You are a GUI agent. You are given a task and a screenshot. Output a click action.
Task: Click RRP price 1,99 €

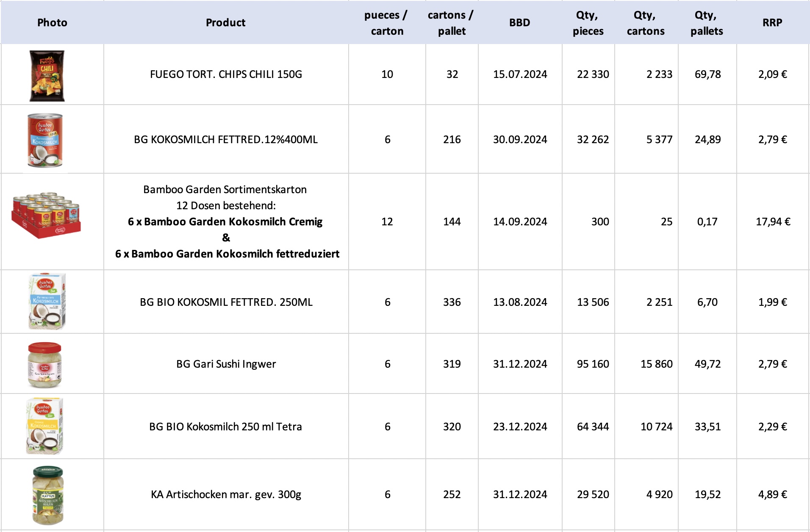coord(773,302)
